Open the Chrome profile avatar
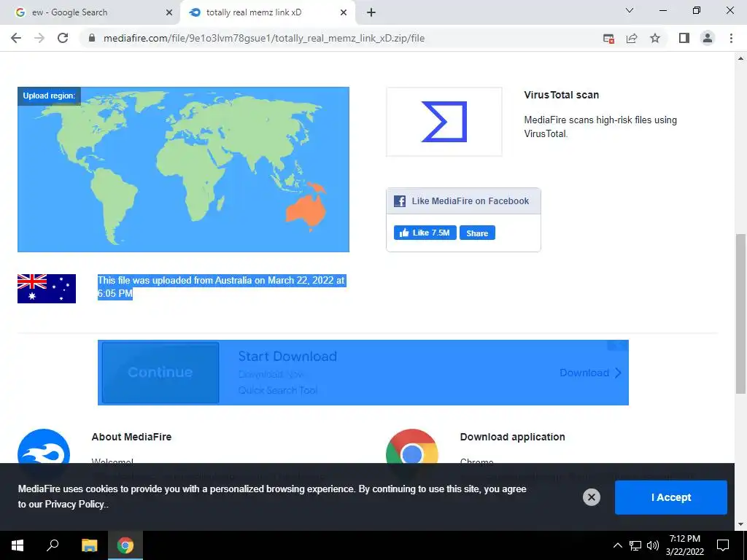The height and width of the screenshot is (560, 747). [708, 38]
